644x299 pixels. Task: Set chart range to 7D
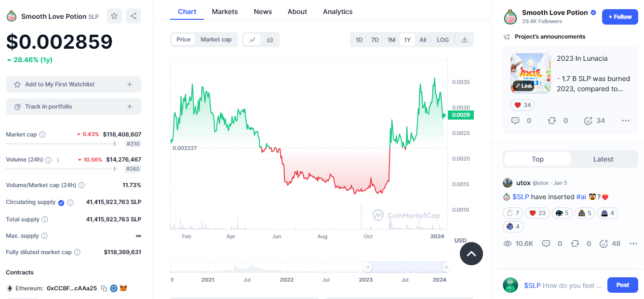(375, 40)
